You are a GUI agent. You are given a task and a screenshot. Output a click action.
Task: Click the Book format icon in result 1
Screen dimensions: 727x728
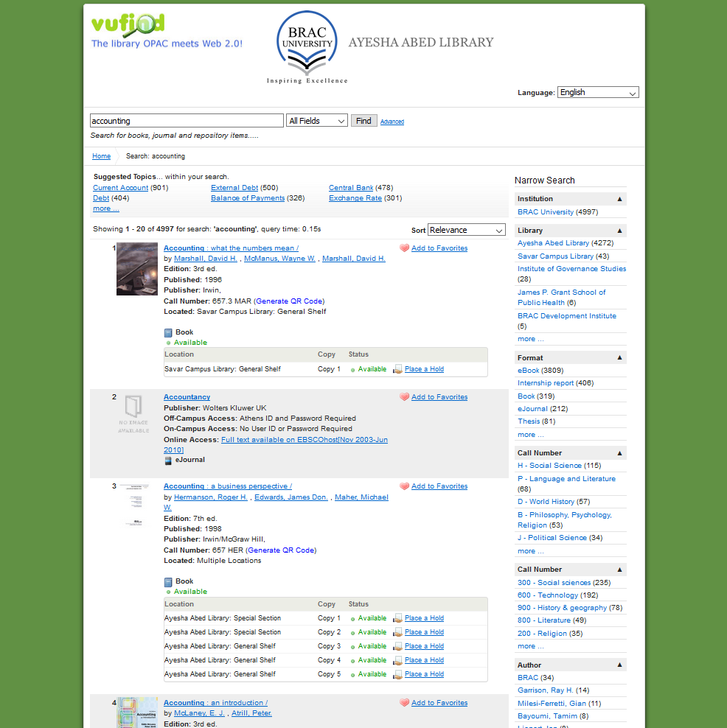pos(168,332)
